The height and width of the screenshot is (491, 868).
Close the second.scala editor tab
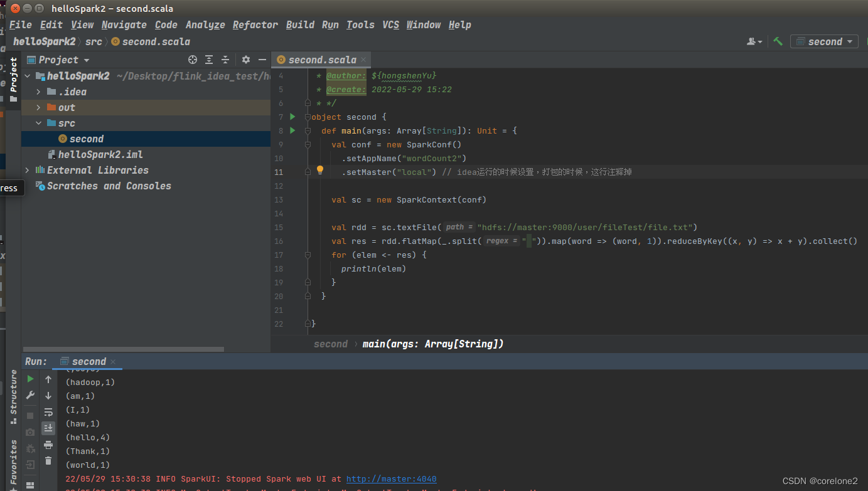363,60
